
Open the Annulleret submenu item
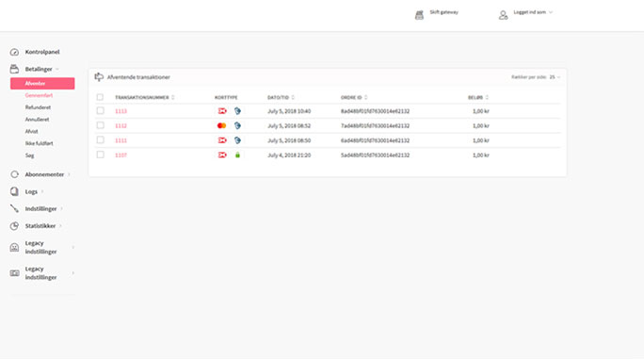coord(37,120)
